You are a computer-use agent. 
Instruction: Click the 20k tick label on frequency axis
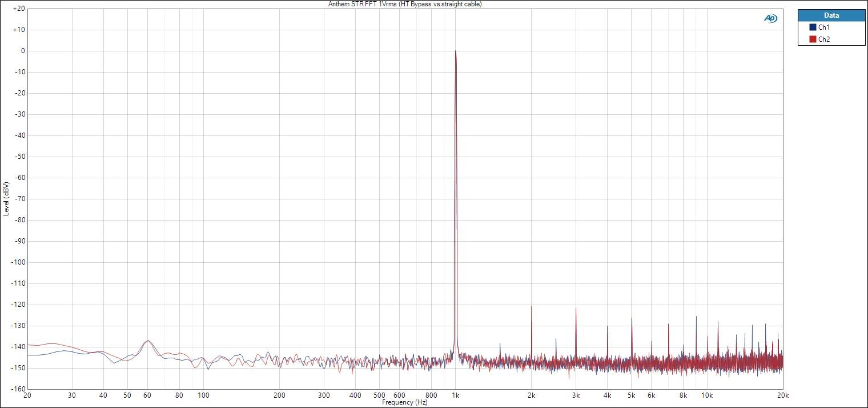(782, 395)
